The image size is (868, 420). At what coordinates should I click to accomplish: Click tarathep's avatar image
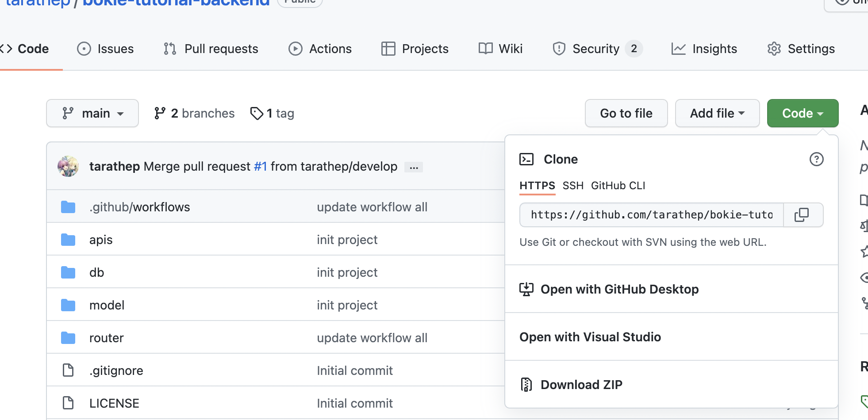click(x=68, y=166)
